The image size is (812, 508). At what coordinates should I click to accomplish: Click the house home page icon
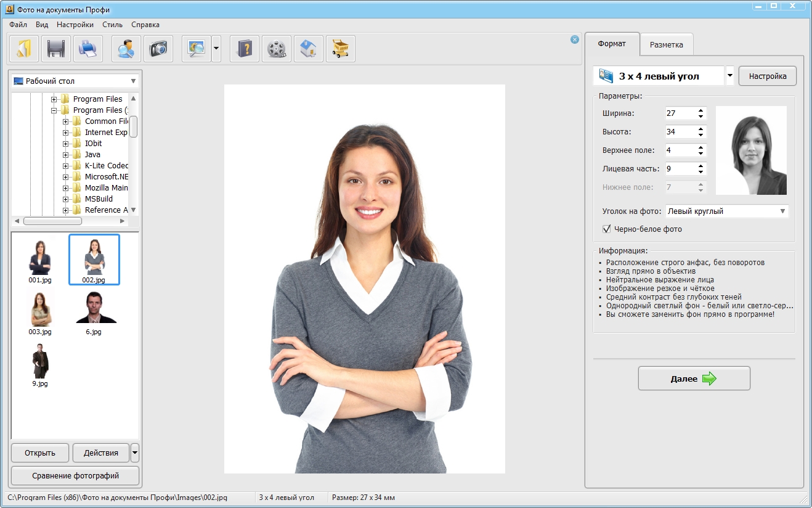[309, 49]
